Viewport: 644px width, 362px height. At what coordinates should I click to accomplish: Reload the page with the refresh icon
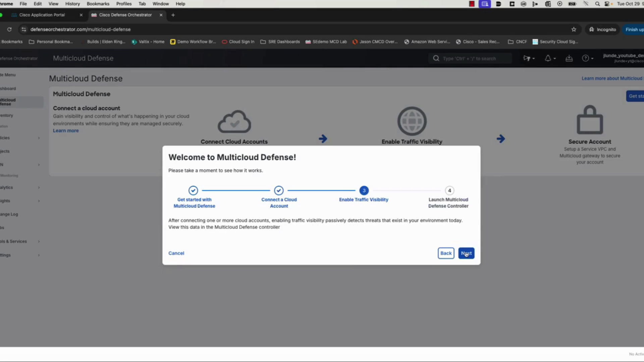(x=9, y=29)
